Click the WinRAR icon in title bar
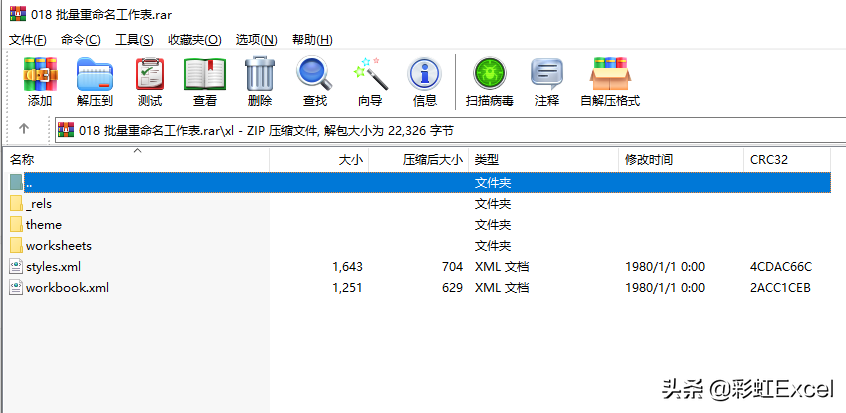846x413 pixels. tap(18, 13)
